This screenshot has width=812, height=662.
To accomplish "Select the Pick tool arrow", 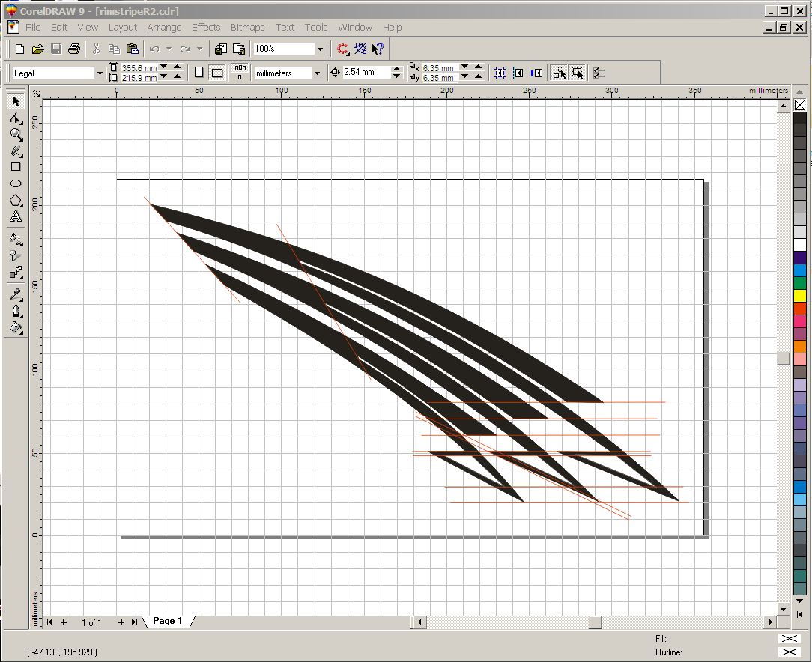I will 16,101.
